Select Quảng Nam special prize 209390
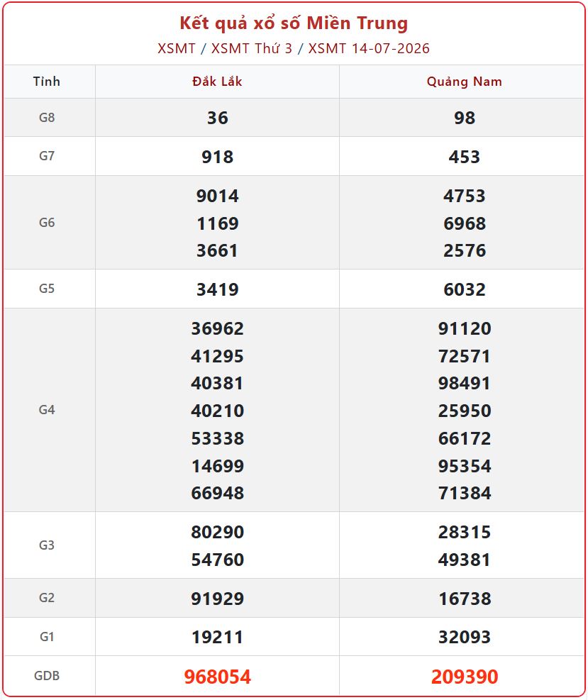The image size is (588, 700). click(465, 677)
